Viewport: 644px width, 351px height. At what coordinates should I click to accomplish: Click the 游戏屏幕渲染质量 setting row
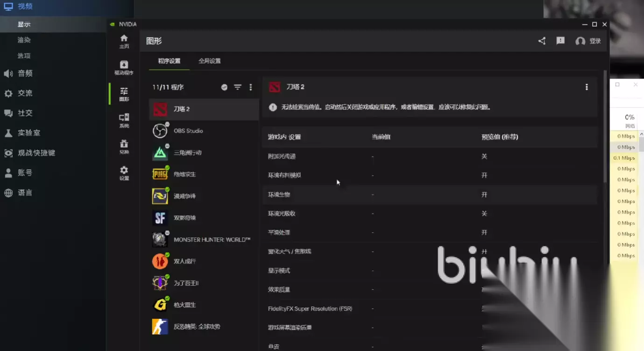(x=430, y=328)
